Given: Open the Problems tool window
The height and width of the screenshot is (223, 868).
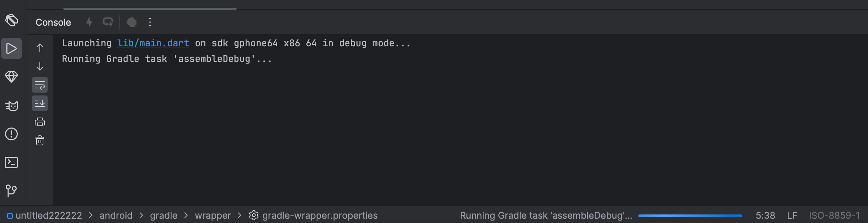Looking at the screenshot, I should tap(11, 134).
